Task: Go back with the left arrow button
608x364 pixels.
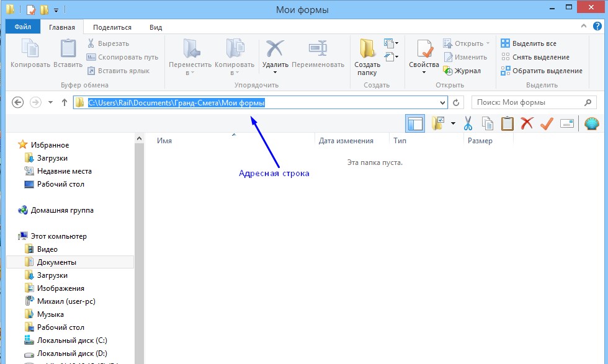Action: click(18, 102)
